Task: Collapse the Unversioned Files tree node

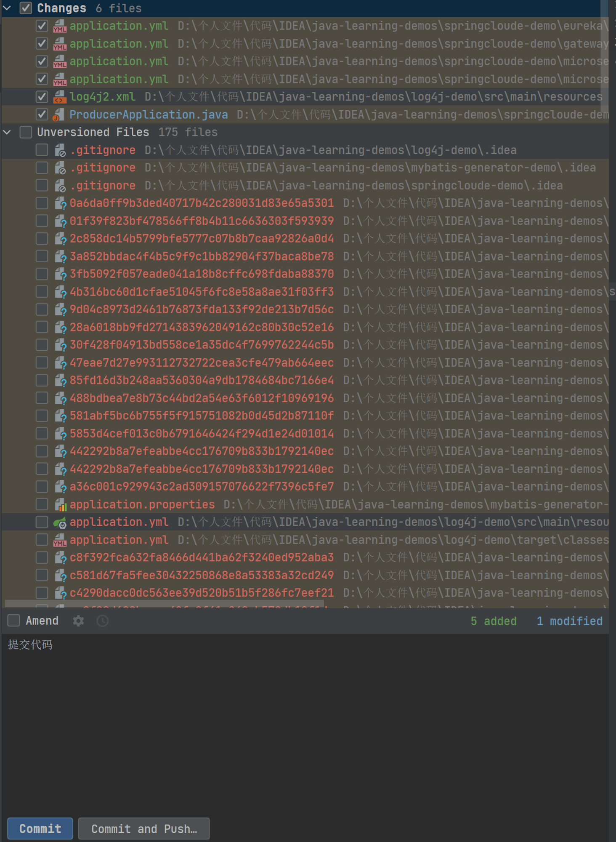Action: 7,132
